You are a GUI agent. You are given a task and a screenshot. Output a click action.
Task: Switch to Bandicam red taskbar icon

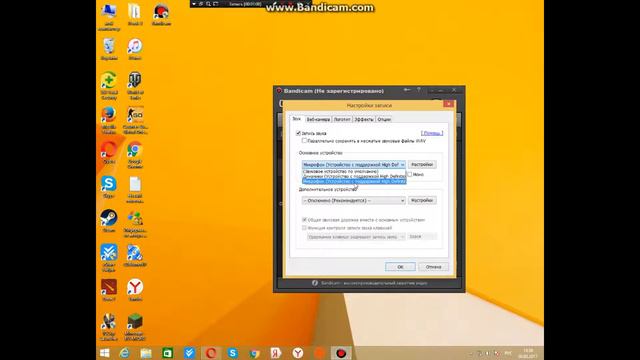pyautogui.click(x=341, y=353)
